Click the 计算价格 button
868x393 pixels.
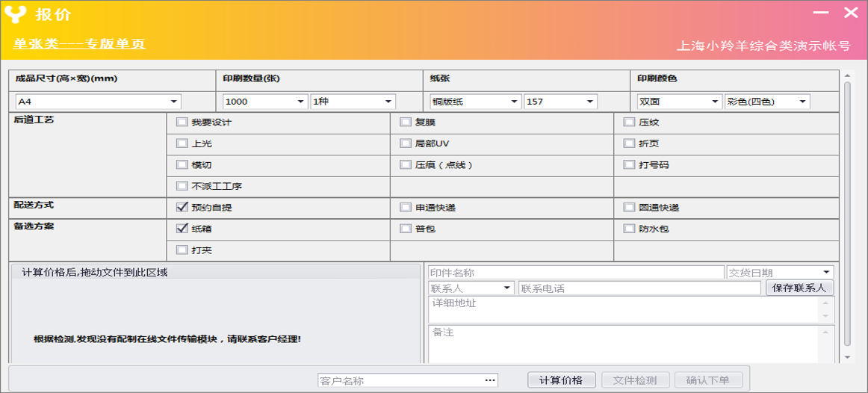tap(561, 380)
